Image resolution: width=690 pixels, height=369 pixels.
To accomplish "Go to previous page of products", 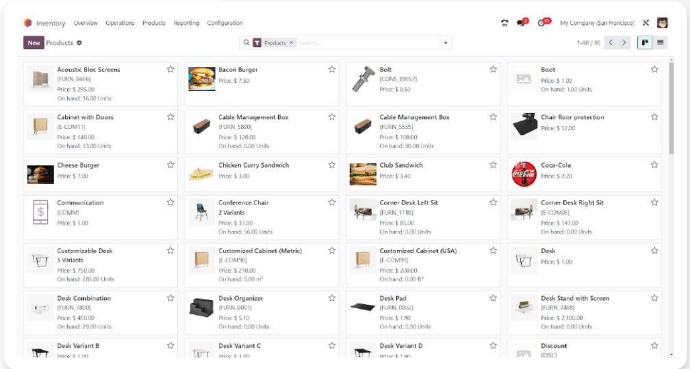I will 610,43.
